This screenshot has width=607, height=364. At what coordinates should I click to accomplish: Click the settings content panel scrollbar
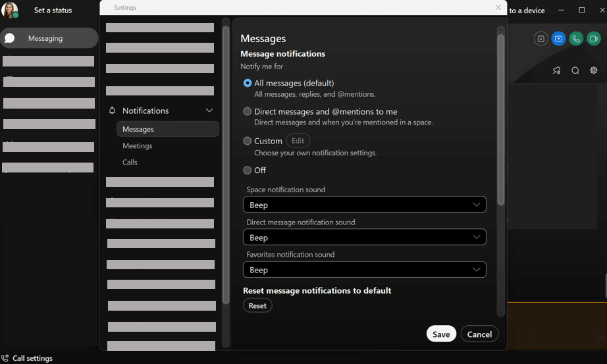[500, 120]
